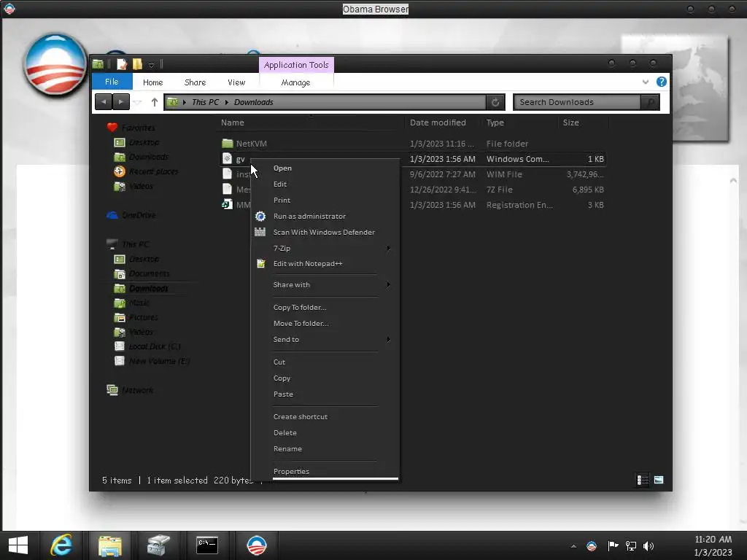Choose Copy from the context menu
747x560 pixels.
pos(282,378)
